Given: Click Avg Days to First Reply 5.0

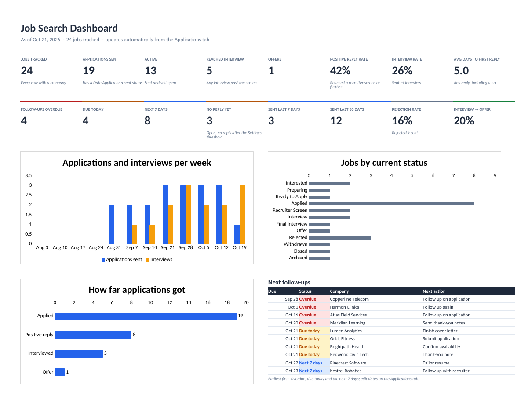Looking at the screenshot, I should (x=461, y=71).
